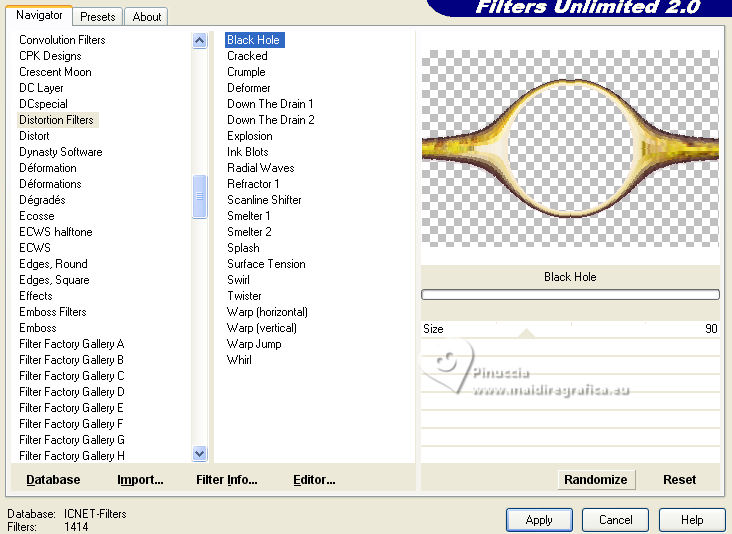Select Distortion Filters category
This screenshot has width=732, height=534.
56,120
